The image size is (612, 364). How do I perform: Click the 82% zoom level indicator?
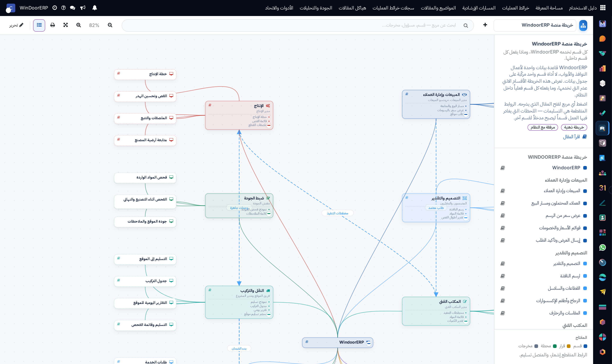click(94, 25)
